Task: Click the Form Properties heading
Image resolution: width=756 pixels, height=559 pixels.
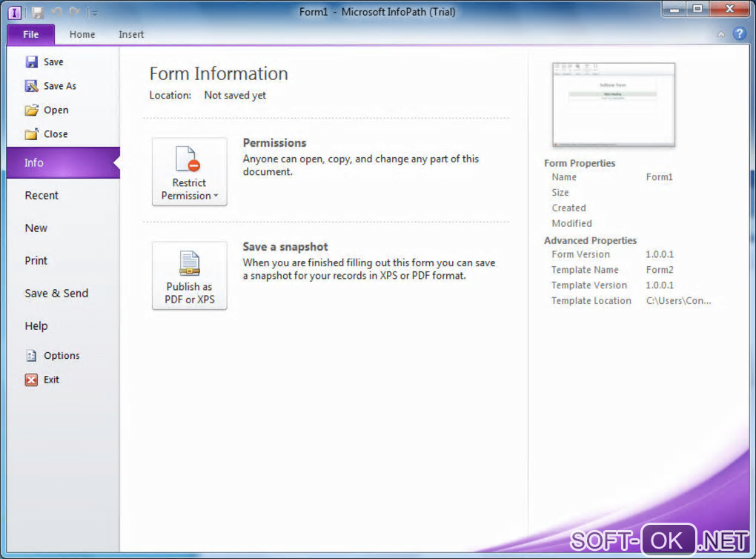Action: 580,163
